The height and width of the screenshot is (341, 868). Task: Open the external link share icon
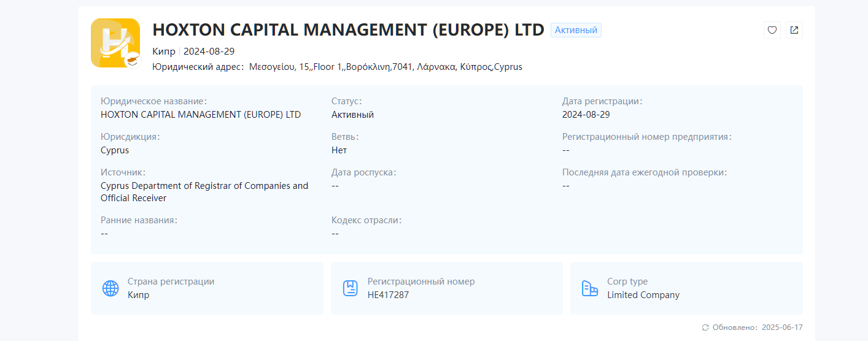[x=794, y=30]
